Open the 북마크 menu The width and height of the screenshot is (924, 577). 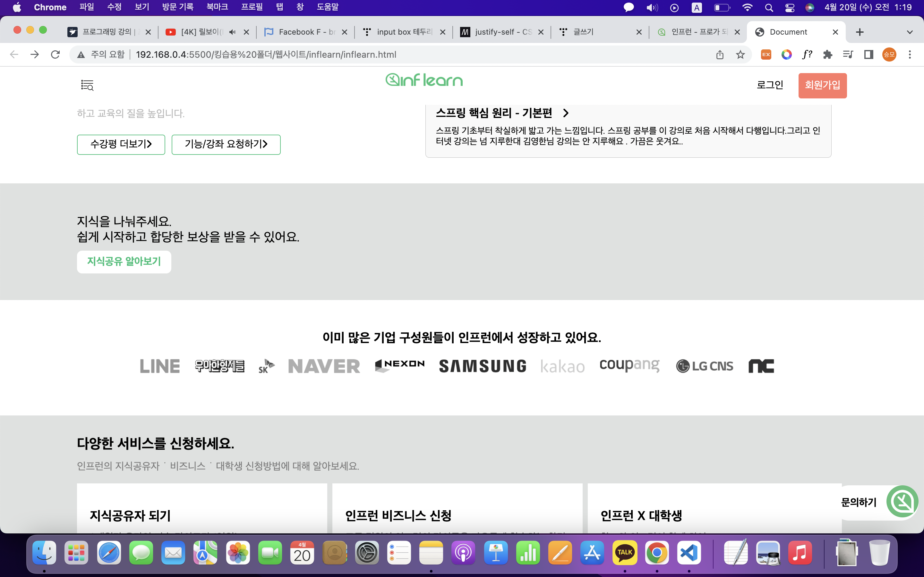217,7
